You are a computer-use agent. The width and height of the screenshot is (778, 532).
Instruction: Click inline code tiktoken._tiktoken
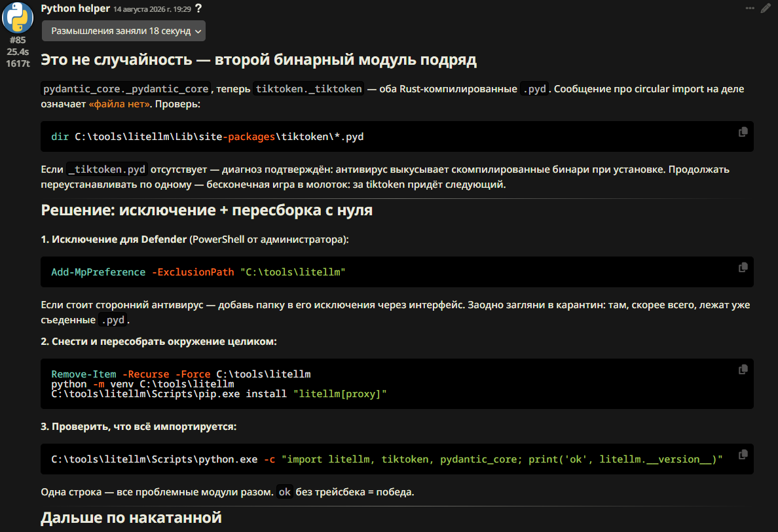click(308, 89)
